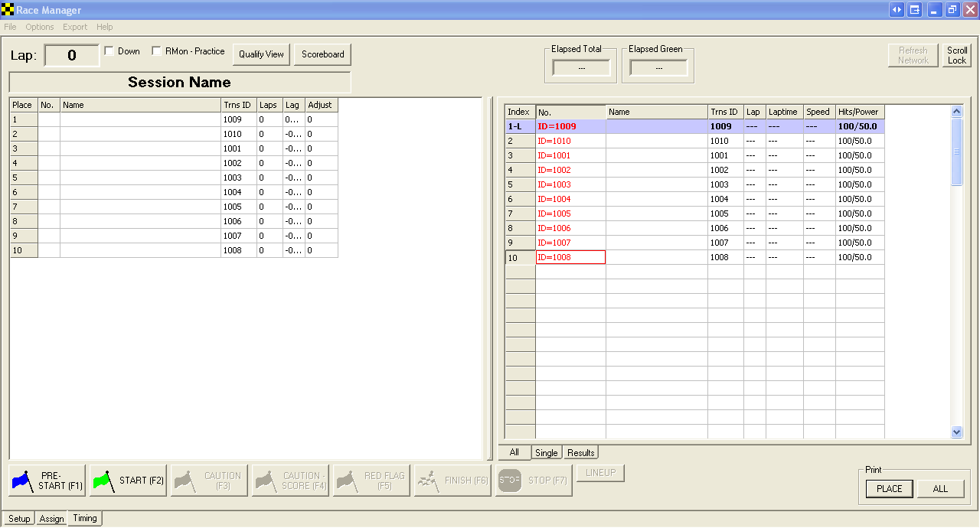This screenshot has height=528, width=980.
Task: Check the RMon - Practice checkbox
Action: [157, 51]
